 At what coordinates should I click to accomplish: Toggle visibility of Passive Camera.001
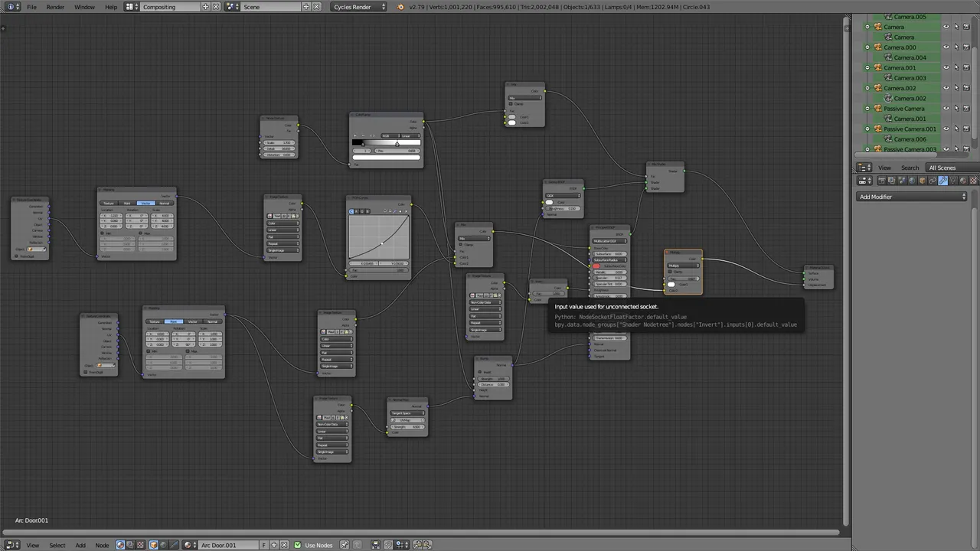coord(946,129)
